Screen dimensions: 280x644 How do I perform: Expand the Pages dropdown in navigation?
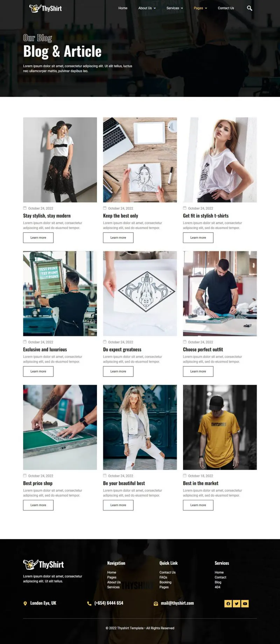pyautogui.click(x=201, y=8)
